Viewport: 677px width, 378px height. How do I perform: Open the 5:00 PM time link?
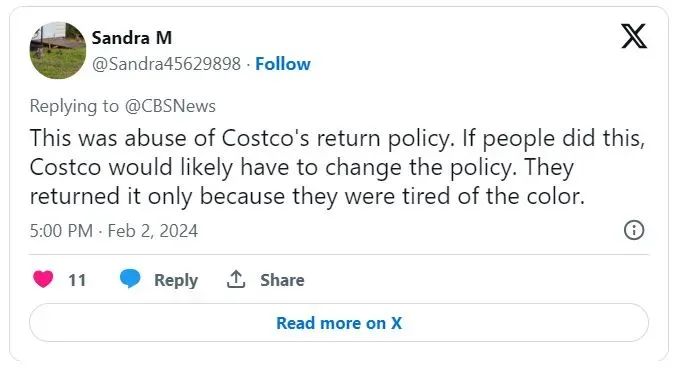pyautogui.click(x=61, y=231)
